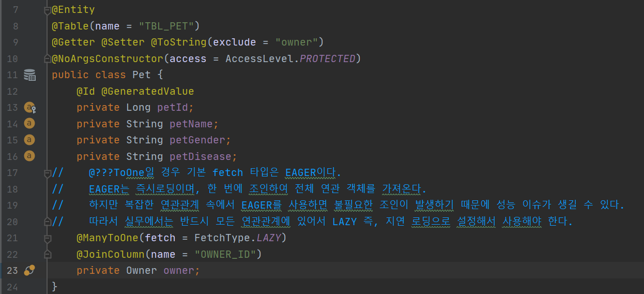This screenshot has width=644, height=294.
Task: Click the petGender field name
Action: tap(197, 140)
